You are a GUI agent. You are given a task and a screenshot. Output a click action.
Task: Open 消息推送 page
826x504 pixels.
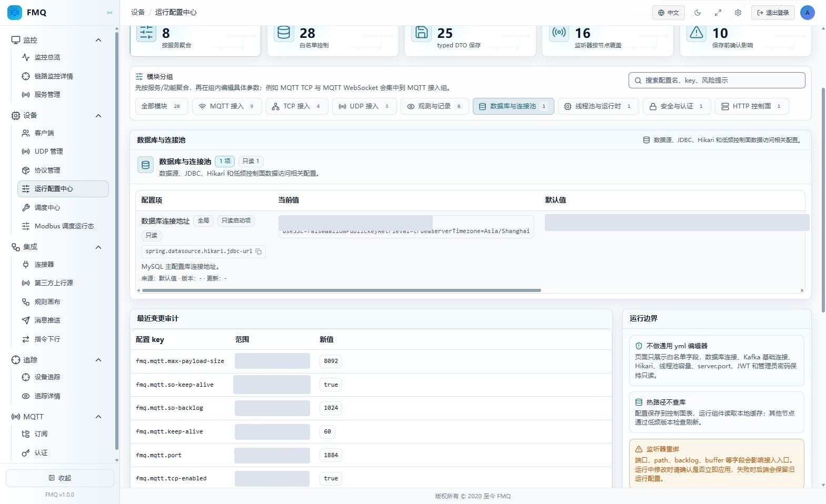click(x=63, y=320)
